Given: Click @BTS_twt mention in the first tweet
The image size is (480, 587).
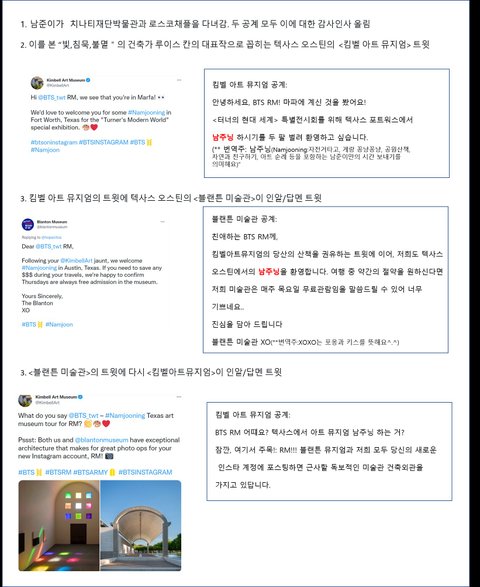Looking at the screenshot, I should tap(52, 97).
